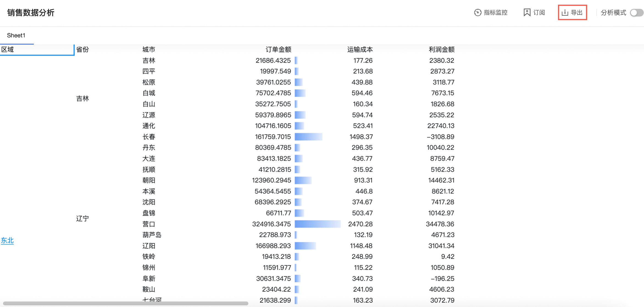Click order amount 21686.4325
The height and width of the screenshot is (307, 644).
[273, 61]
